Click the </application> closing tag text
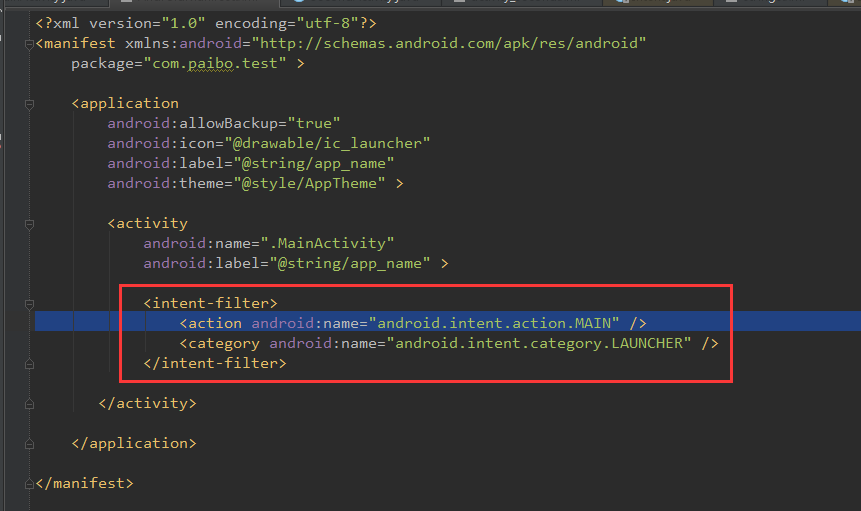The width and height of the screenshot is (861, 511). (x=134, y=443)
